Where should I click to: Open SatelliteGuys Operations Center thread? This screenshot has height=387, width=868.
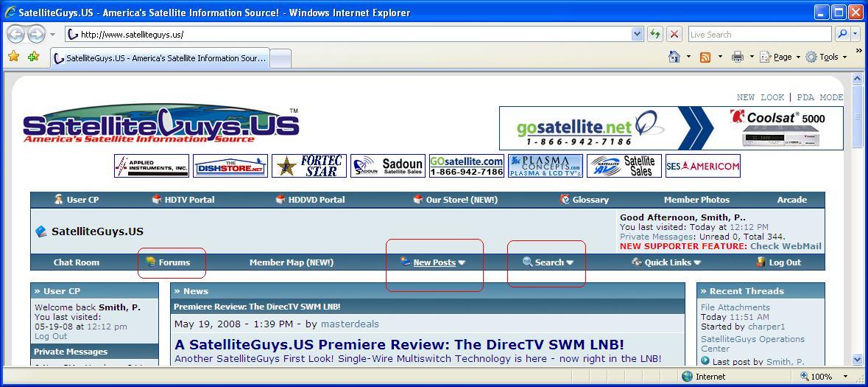point(752,344)
